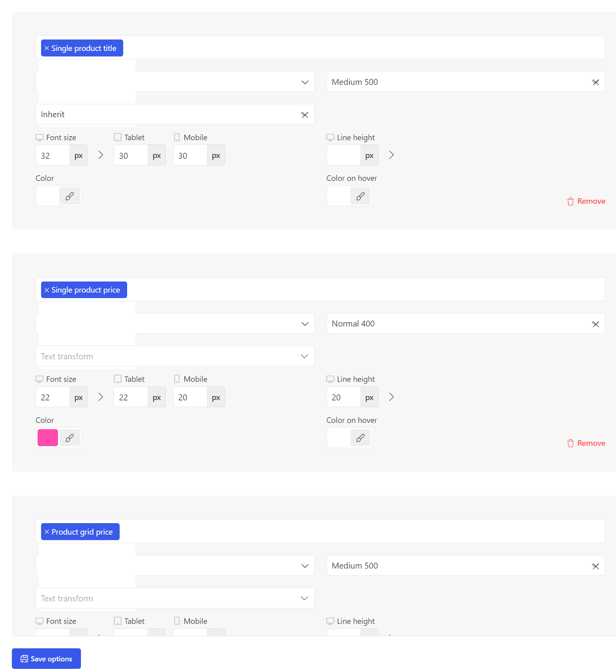Clear the Inherit text transform value
Image resolution: width=616 pixels, height=672 pixels.
coord(304,115)
